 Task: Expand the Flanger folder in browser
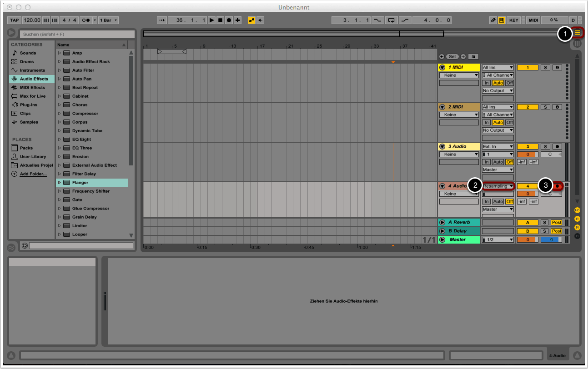[x=59, y=183]
